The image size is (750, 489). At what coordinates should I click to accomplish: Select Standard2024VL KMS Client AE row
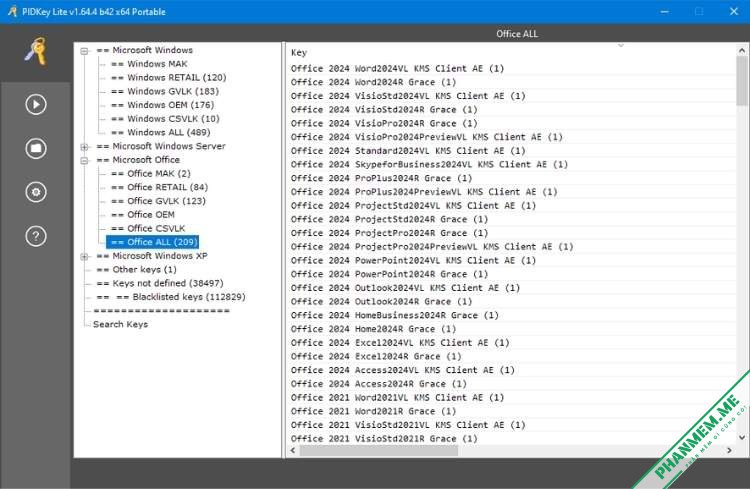(x=511, y=151)
